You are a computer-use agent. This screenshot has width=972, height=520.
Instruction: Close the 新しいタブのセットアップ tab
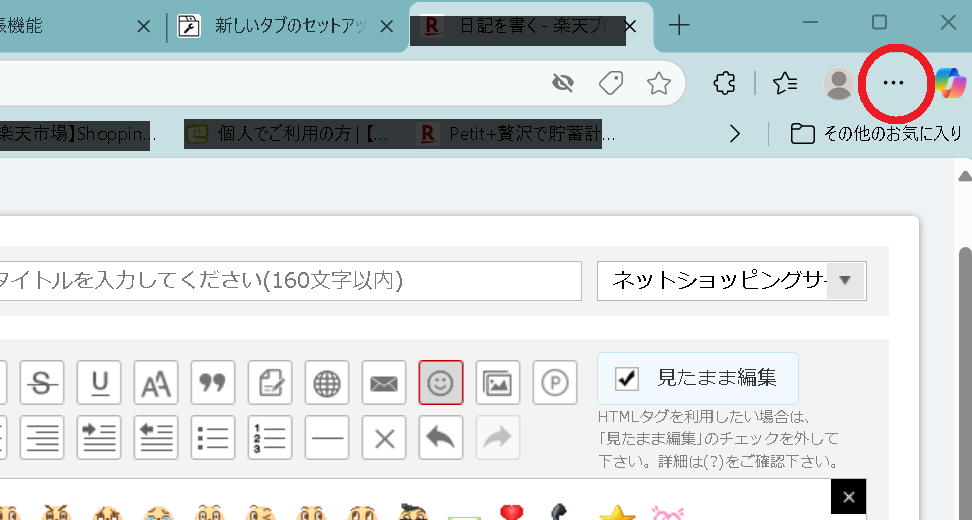pos(387,26)
